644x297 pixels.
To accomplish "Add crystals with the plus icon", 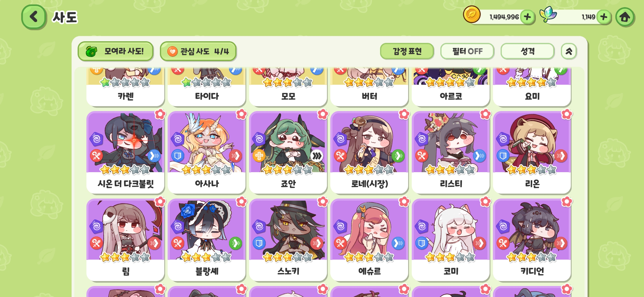I will 604,17.
